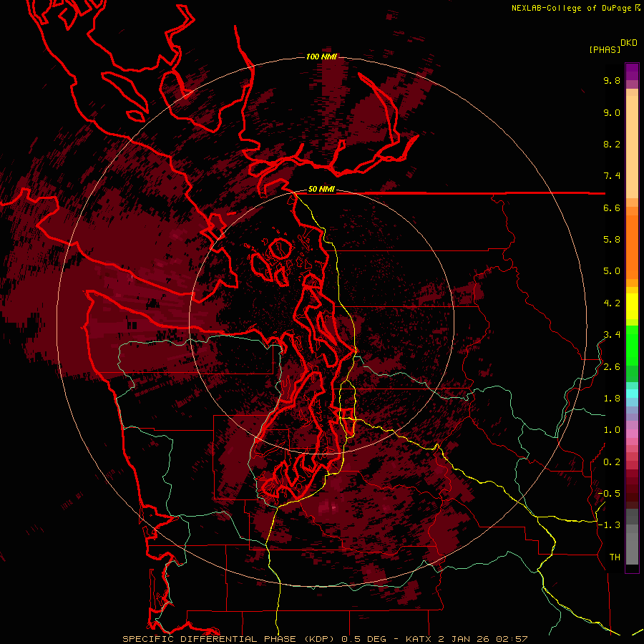The width and height of the screenshot is (644, 644).
Task: Select the 9.0 value on the scale
Action: [612, 112]
